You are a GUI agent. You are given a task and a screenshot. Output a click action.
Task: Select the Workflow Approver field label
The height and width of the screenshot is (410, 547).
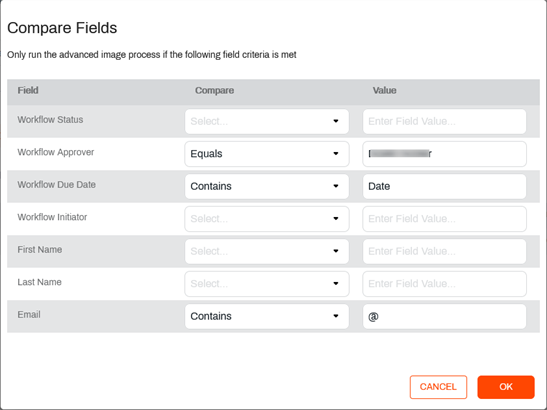(56, 152)
